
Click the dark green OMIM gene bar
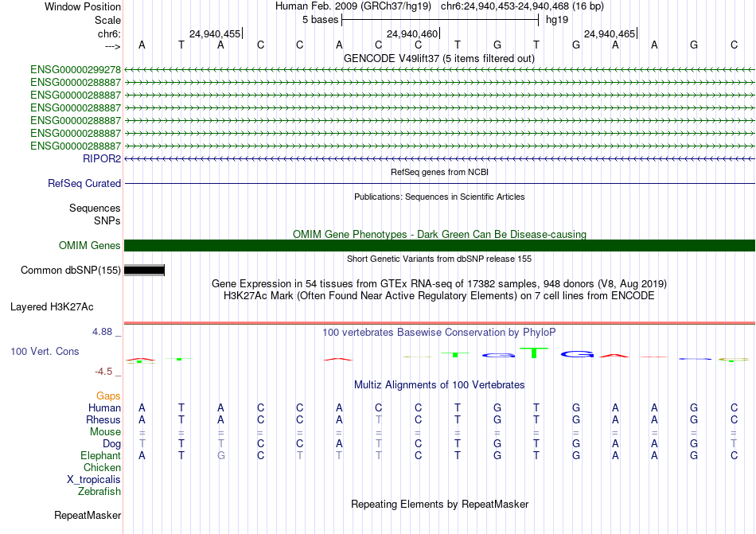[x=439, y=245]
